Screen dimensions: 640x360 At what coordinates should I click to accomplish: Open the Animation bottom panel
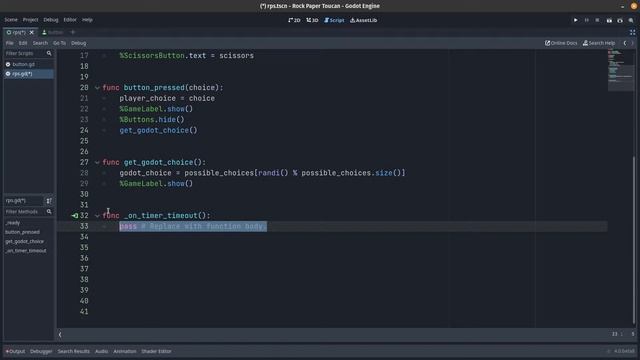click(x=124, y=351)
